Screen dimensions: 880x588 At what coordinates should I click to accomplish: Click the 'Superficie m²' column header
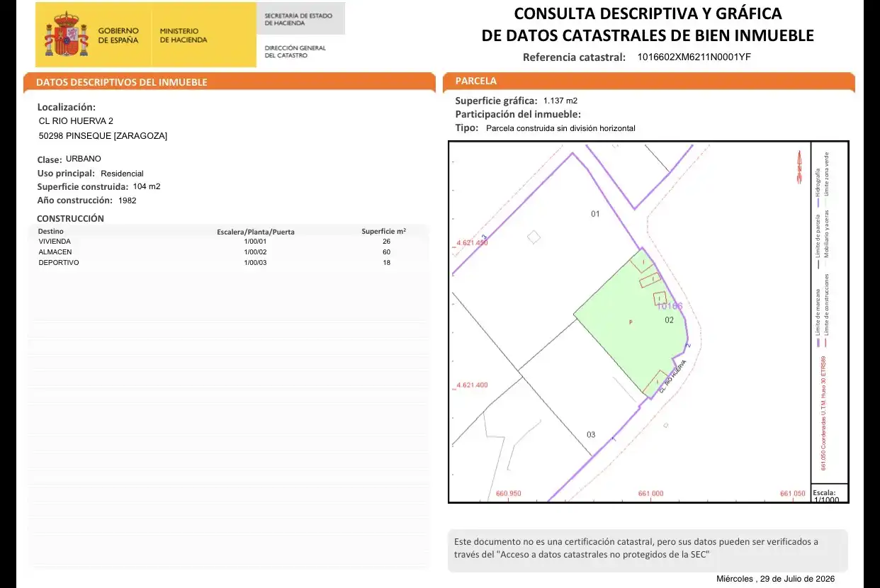tap(383, 231)
